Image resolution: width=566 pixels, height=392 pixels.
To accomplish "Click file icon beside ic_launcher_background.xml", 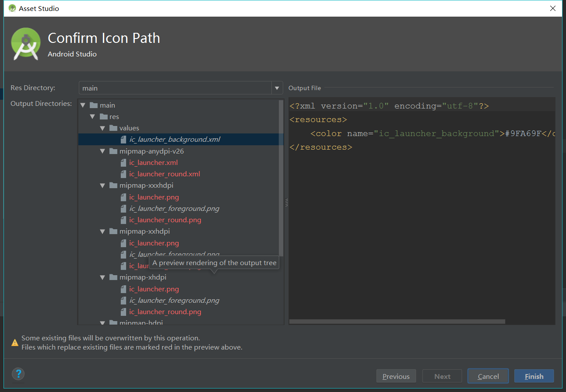I will point(123,140).
